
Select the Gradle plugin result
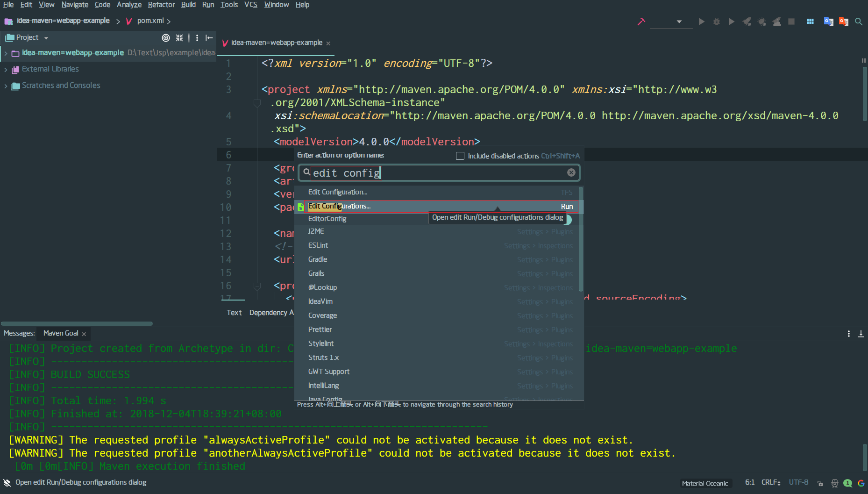tap(437, 259)
